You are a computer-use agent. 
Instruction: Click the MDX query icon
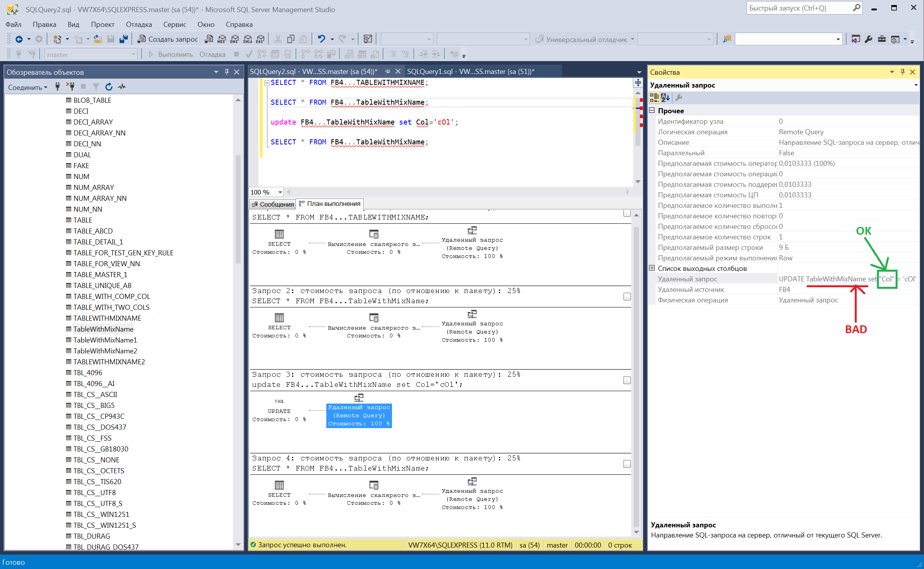pos(222,39)
